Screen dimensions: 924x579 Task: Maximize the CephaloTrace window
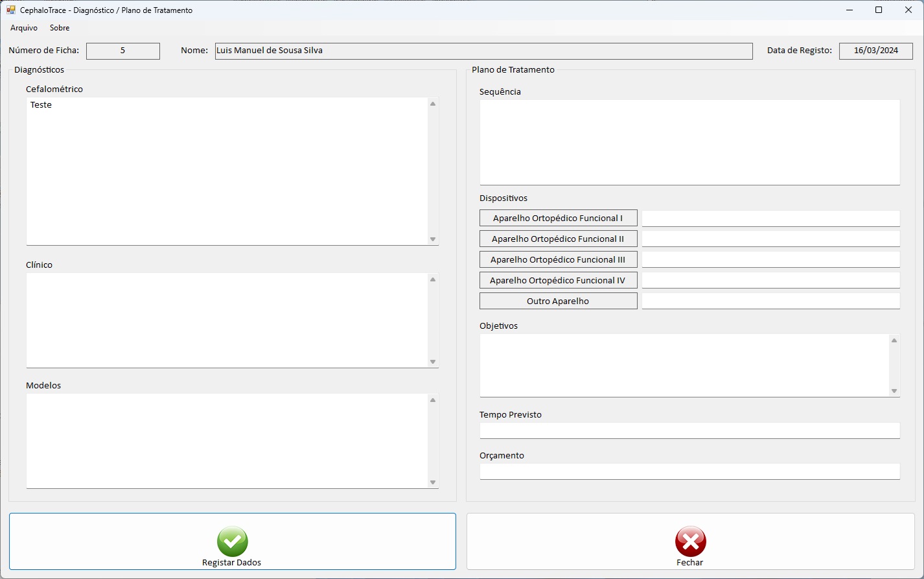click(879, 10)
